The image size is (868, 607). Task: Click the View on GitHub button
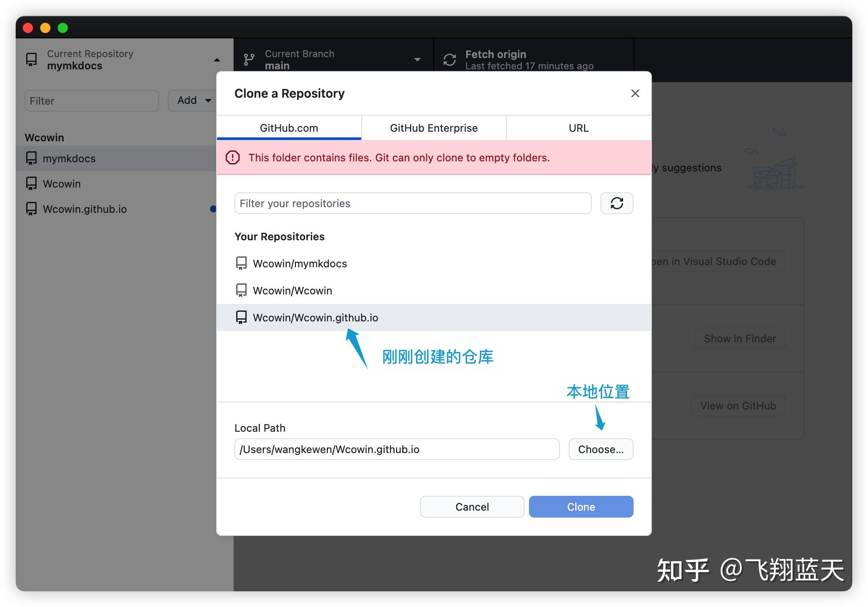(738, 405)
